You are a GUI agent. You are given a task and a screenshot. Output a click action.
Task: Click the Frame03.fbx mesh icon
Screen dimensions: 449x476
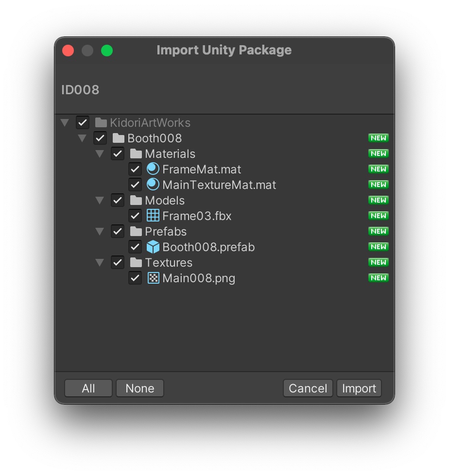click(x=153, y=216)
